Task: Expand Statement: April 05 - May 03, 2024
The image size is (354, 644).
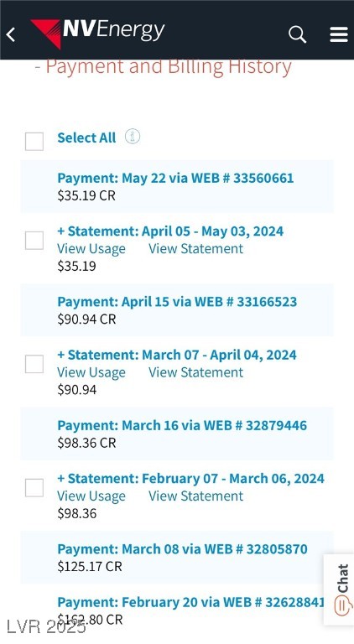Action: point(170,231)
